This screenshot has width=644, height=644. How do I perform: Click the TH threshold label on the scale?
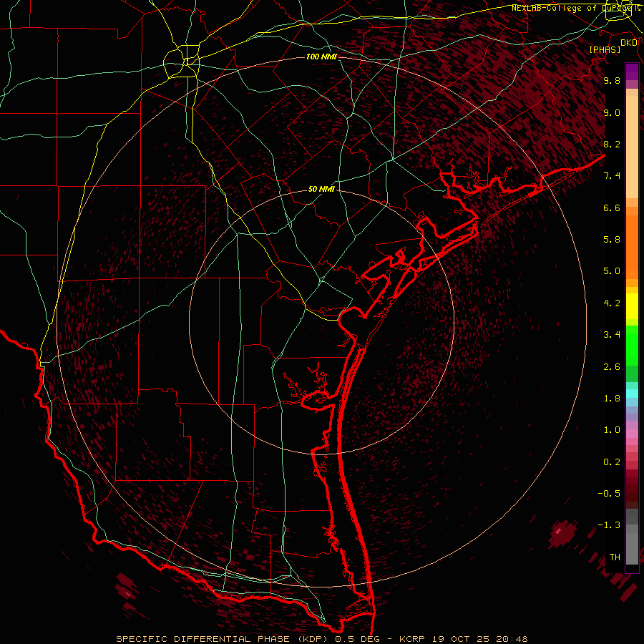pos(615,557)
